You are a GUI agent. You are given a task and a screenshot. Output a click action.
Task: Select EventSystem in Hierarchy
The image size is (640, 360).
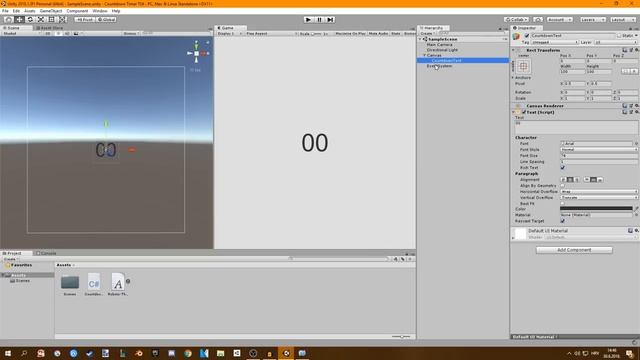[x=440, y=66]
